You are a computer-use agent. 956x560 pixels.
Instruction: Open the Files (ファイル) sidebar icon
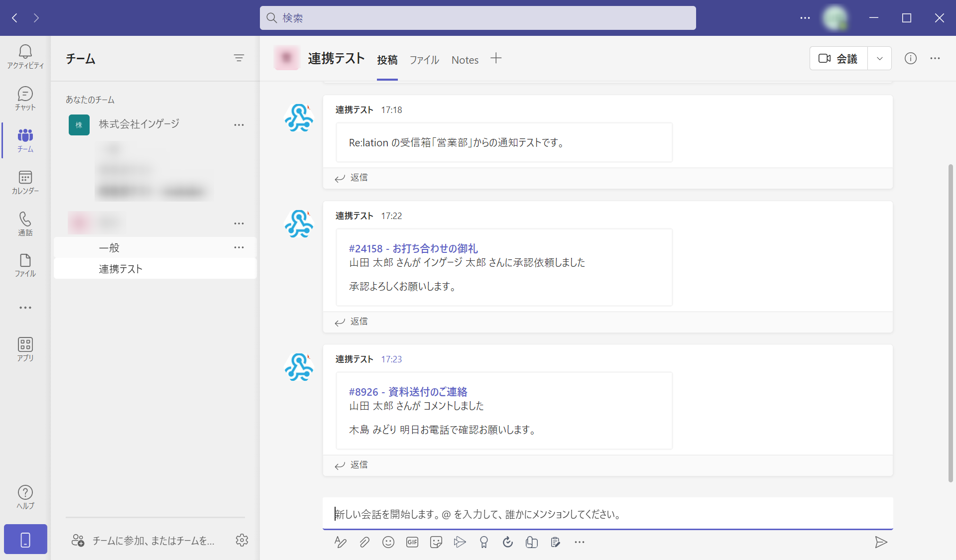(25, 265)
